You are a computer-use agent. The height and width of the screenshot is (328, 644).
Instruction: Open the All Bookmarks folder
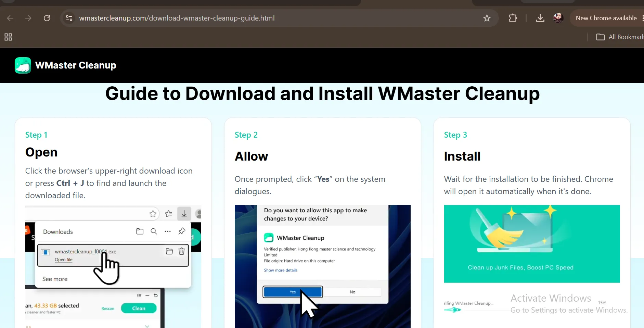[x=620, y=37]
